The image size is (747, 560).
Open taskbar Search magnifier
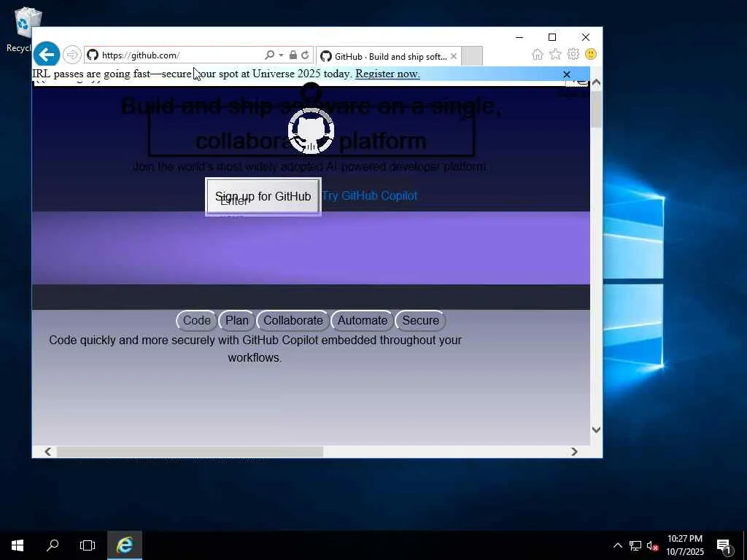53,545
